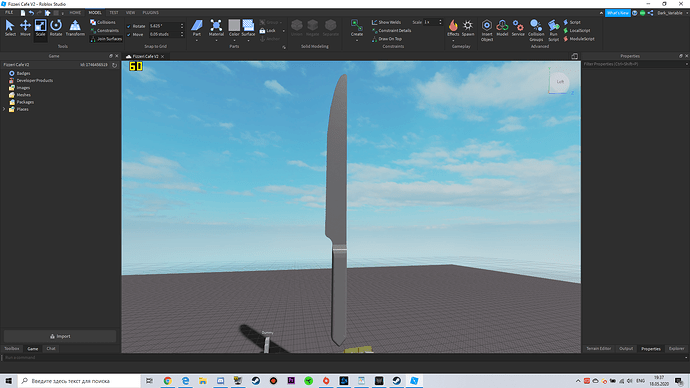Image resolution: width=690 pixels, height=388 pixels.
Task: Toggle the Rotate snap checkbox
Action: click(129, 26)
